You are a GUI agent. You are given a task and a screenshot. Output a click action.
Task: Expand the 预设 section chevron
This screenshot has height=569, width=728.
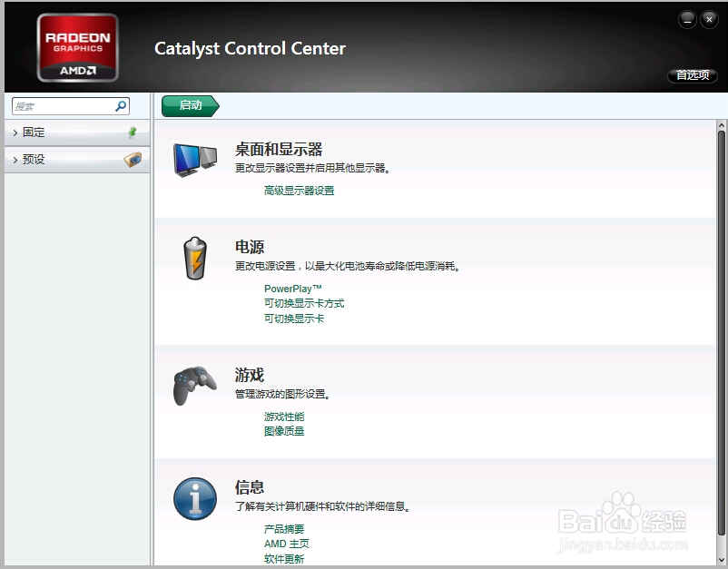tap(15, 160)
